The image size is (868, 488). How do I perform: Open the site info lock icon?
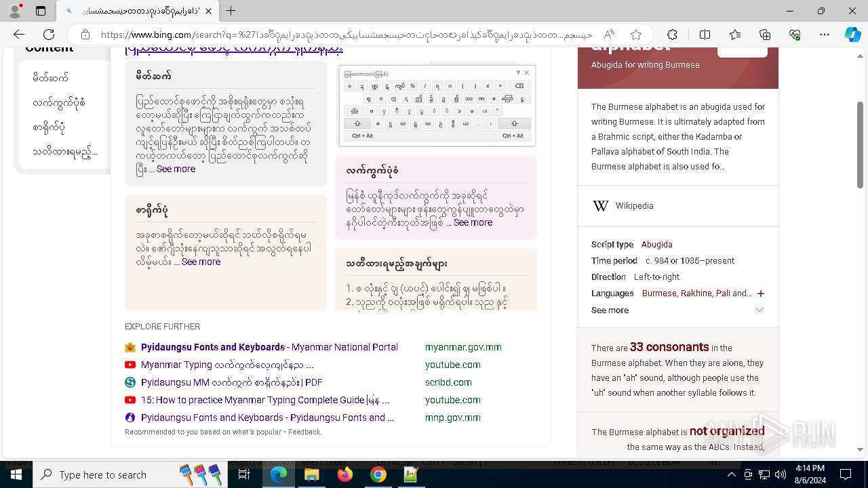(85, 35)
